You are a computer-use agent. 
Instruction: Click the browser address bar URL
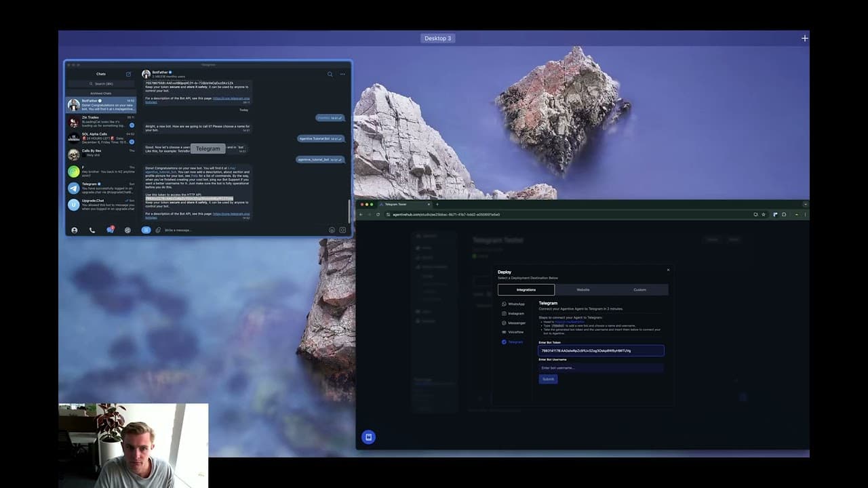point(445,214)
